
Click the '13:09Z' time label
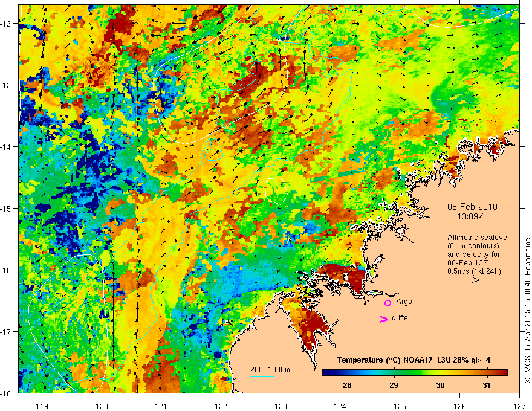pyautogui.click(x=470, y=216)
